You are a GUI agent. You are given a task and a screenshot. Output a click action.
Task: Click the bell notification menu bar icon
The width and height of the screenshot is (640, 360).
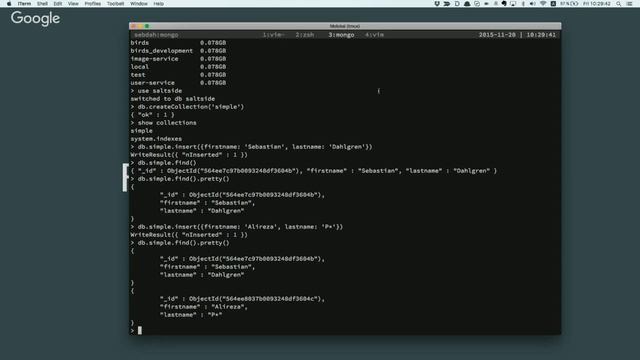coord(467,4)
